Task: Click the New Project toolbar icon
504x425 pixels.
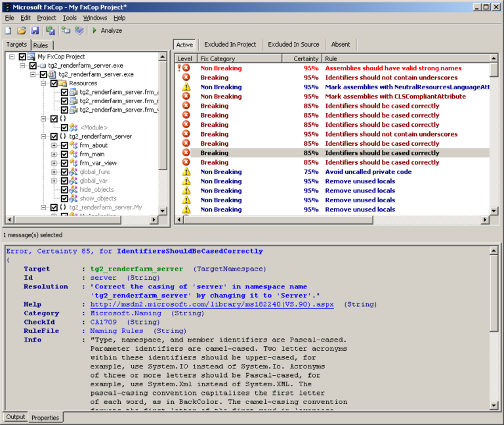Action: (9, 31)
